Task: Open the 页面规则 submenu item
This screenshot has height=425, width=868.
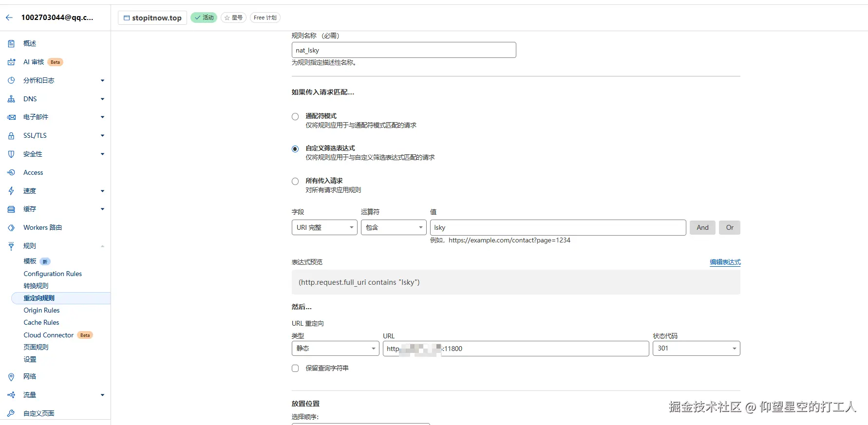Action: pyautogui.click(x=36, y=347)
